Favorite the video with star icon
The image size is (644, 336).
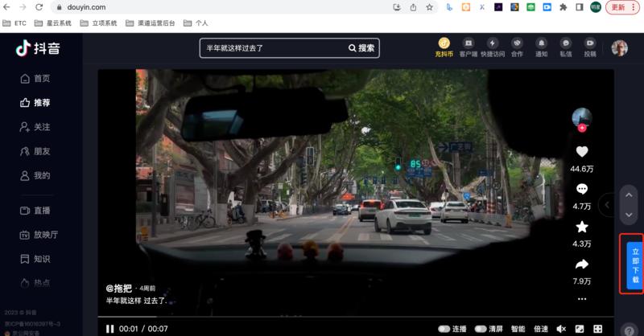pos(582,227)
